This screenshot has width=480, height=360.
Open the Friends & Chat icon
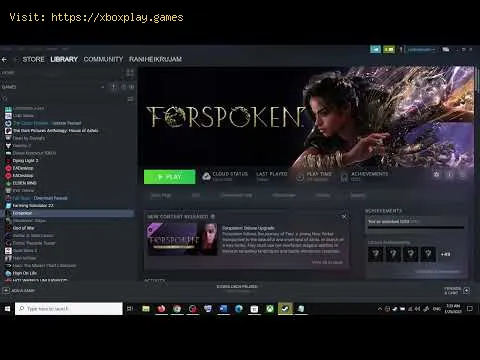click(467, 290)
